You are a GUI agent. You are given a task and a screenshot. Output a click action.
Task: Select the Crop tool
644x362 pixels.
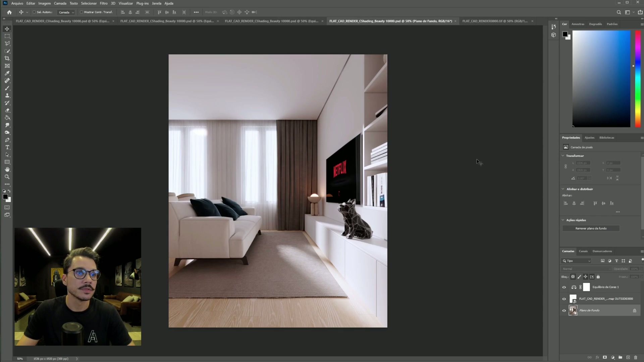(7, 58)
